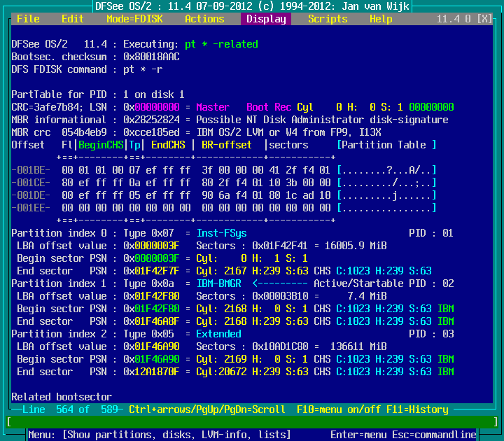Open the Scripts menu
This screenshot has width=504, height=441.
coord(328,19)
